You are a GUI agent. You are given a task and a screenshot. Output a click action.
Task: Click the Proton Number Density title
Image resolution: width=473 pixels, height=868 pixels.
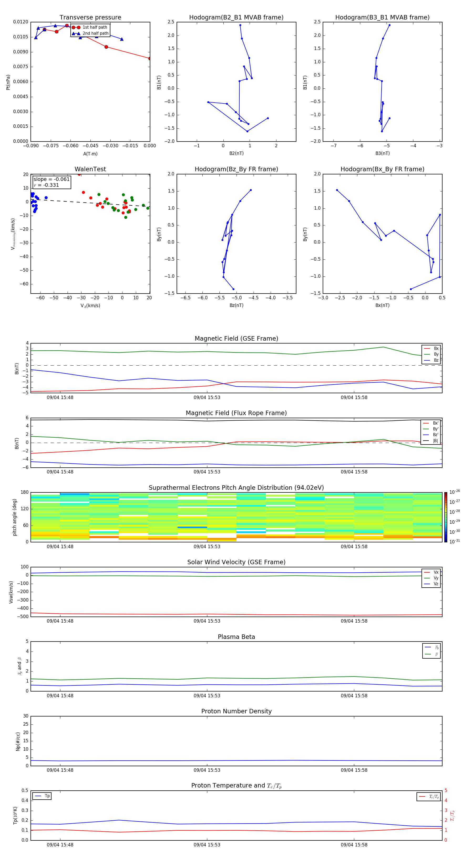(236, 711)
